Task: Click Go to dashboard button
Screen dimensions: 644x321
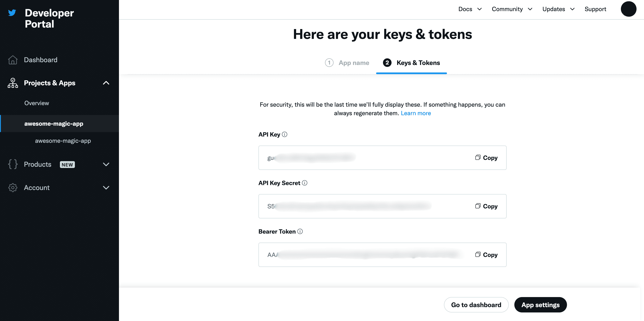Action: 476,305
